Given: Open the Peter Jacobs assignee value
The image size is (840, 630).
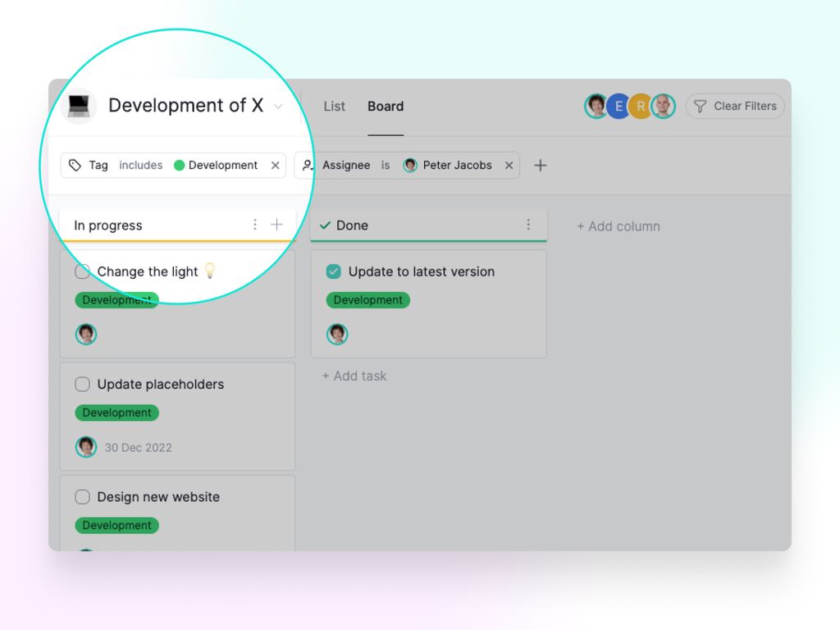Looking at the screenshot, I should pos(447,165).
